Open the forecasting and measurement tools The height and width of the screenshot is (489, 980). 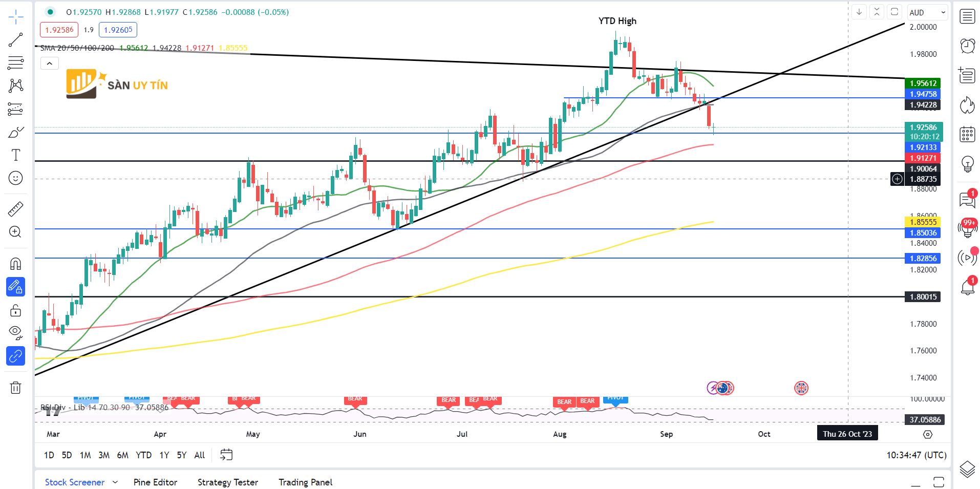point(16,109)
